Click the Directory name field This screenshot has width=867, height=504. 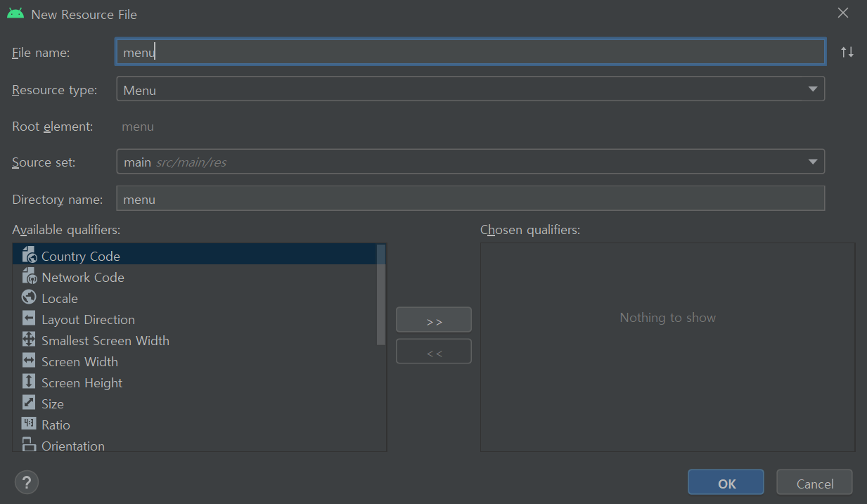[x=470, y=199]
